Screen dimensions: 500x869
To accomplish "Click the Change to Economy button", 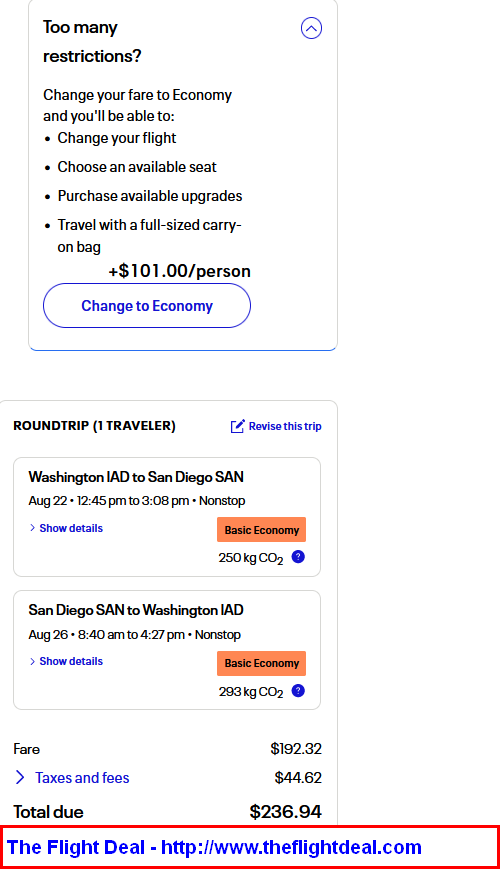I will click(x=147, y=306).
